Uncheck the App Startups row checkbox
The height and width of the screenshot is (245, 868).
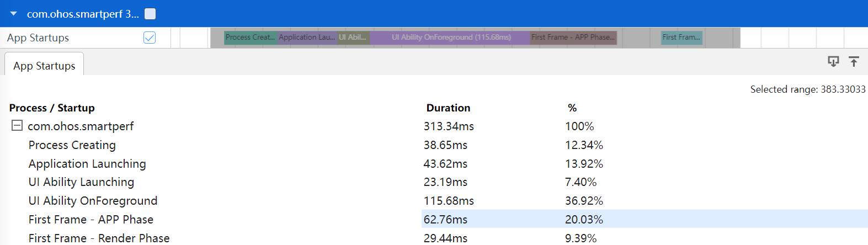[150, 38]
